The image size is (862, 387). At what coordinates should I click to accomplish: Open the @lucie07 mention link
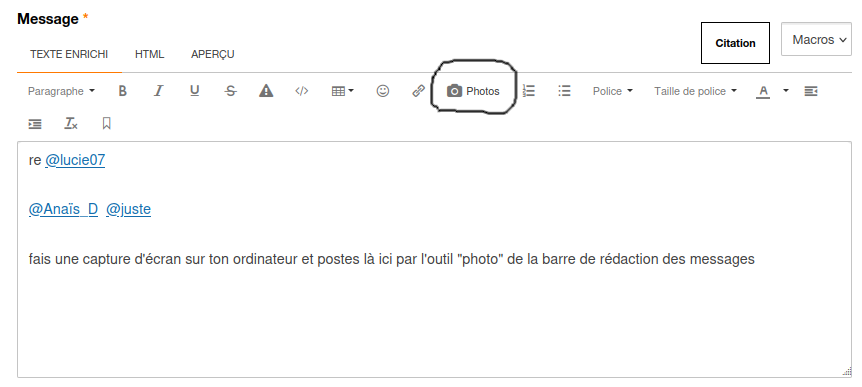click(x=75, y=160)
